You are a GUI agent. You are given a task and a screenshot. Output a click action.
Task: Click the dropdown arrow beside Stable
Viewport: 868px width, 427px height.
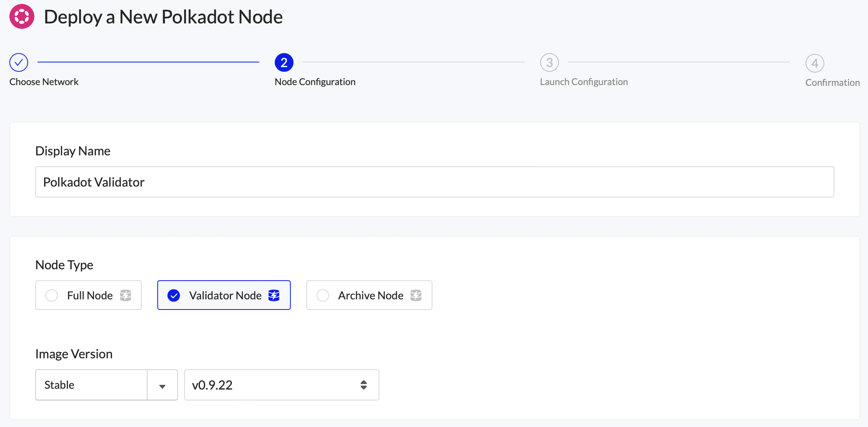[162, 385]
